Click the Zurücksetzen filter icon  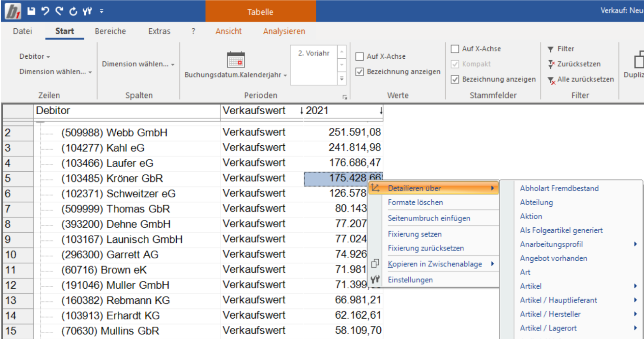(551, 64)
